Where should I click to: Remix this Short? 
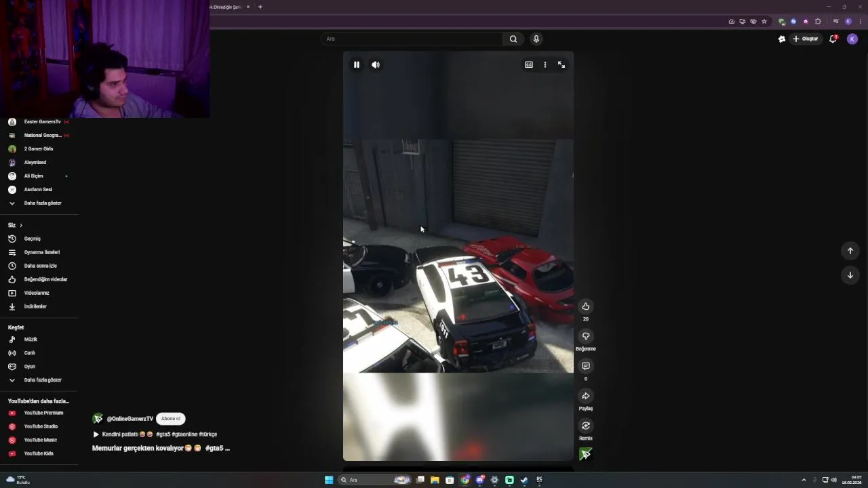[586, 426]
